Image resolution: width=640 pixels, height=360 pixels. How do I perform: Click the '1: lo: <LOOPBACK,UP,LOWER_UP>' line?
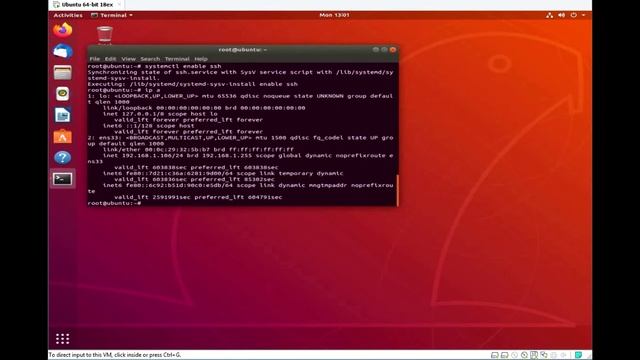click(x=240, y=96)
